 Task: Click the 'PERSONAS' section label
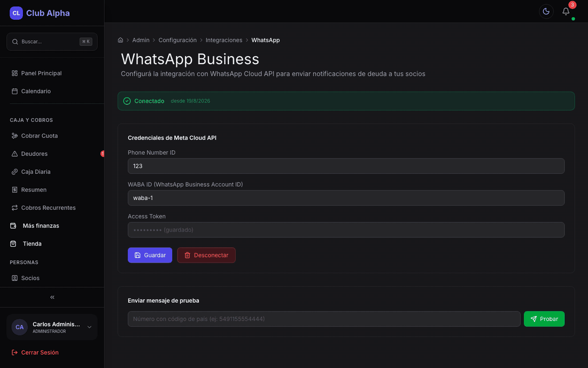(x=24, y=262)
